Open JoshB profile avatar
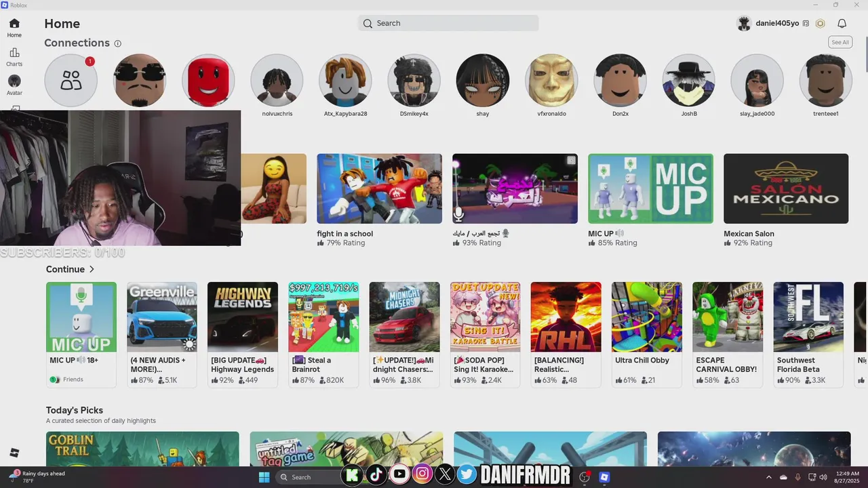 point(688,81)
